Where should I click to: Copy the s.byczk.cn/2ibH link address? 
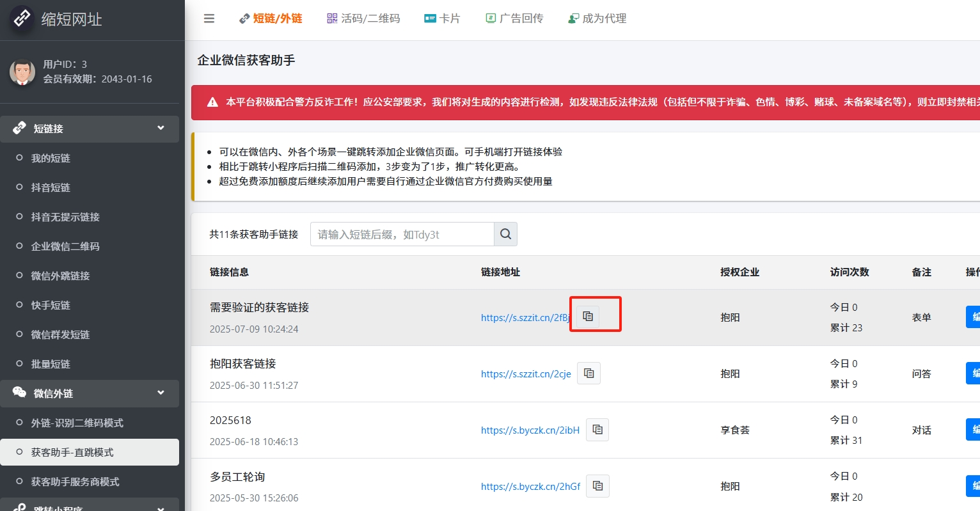(x=597, y=429)
